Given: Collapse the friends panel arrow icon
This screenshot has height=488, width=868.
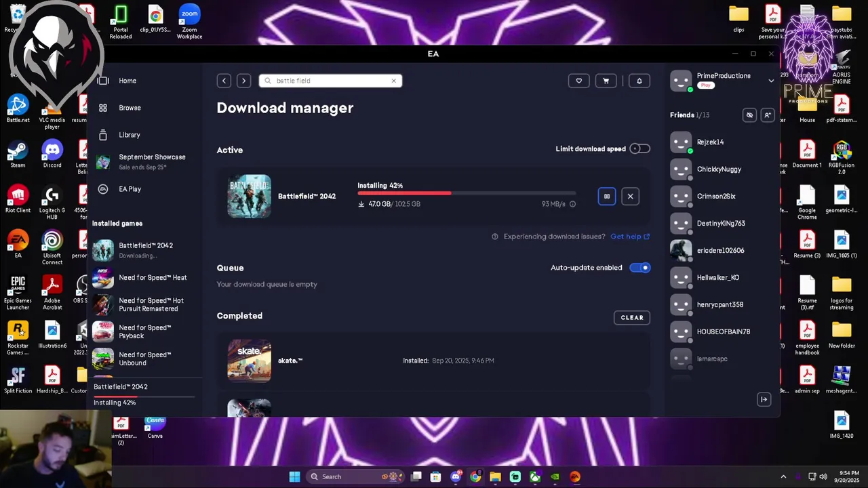Looking at the screenshot, I should pos(764,399).
